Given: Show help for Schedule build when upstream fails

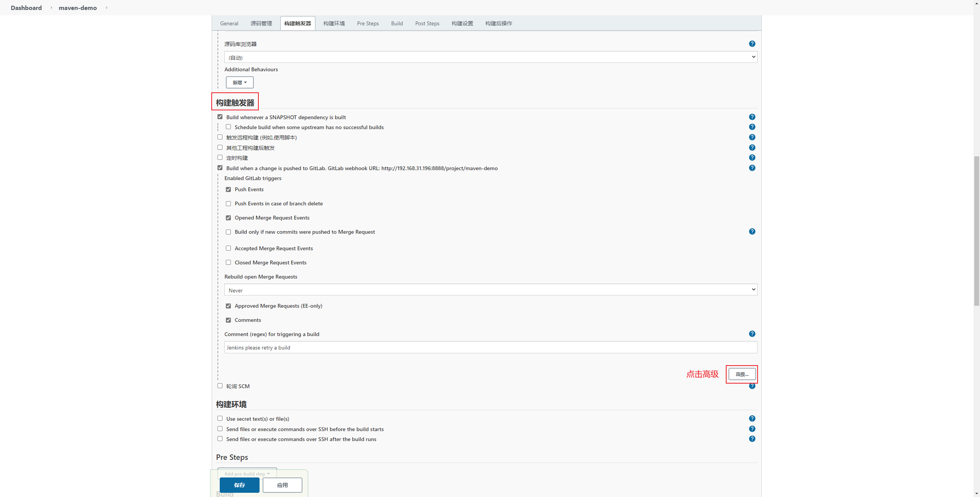Looking at the screenshot, I should 752,127.
